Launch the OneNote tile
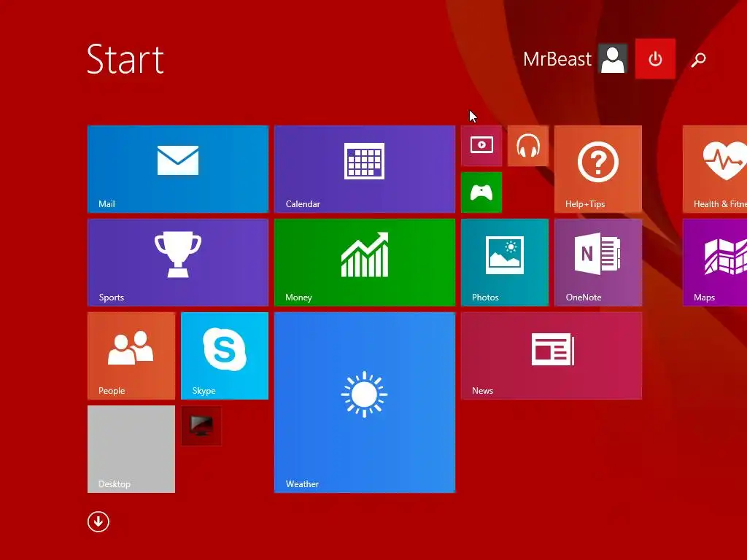747x560 pixels. point(598,262)
